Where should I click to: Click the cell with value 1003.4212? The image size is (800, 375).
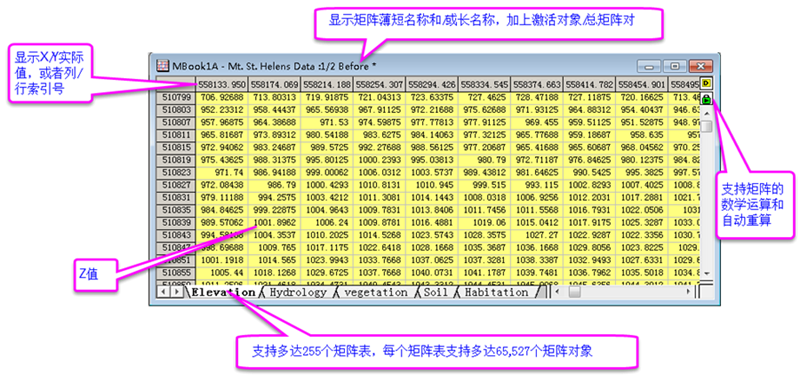327,197
